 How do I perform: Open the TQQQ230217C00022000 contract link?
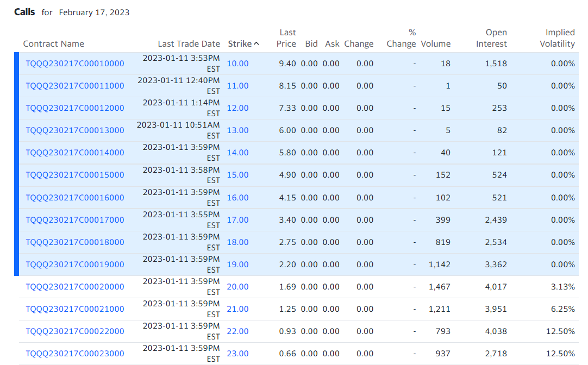(x=75, y=332)
